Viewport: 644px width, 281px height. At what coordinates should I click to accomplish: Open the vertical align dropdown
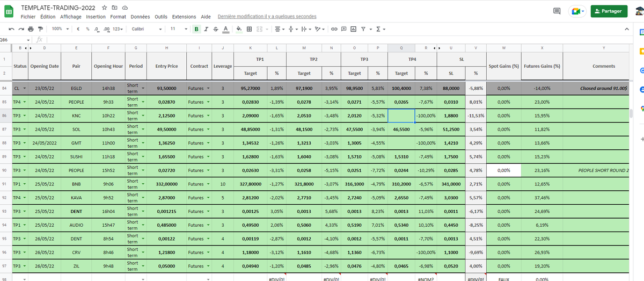[x=292, y=28]
